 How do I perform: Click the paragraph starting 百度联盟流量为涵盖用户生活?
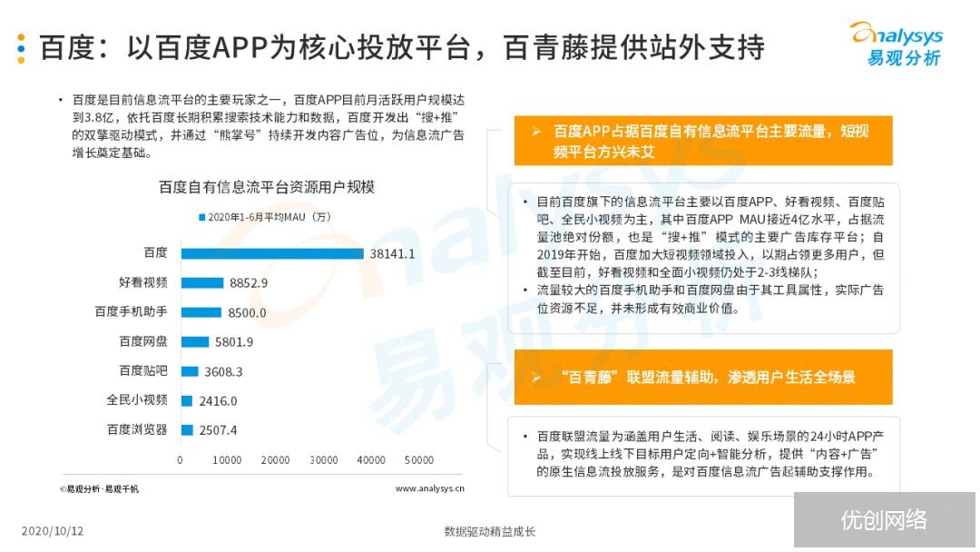(x=710, y=454)
